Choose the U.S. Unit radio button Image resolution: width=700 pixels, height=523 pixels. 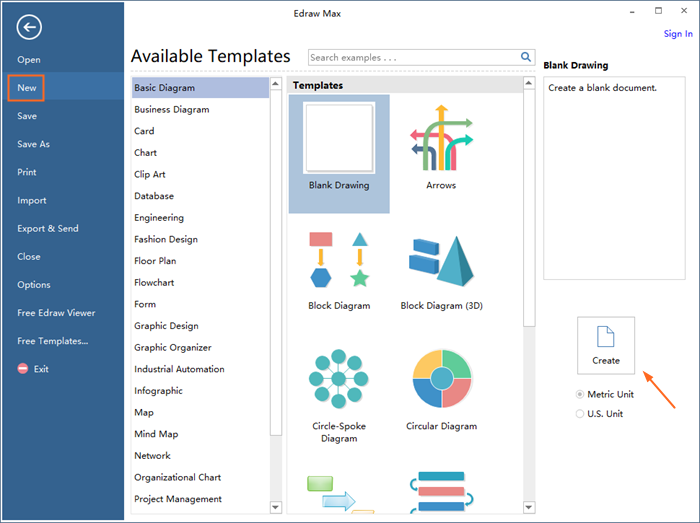(x=580, y=414)
